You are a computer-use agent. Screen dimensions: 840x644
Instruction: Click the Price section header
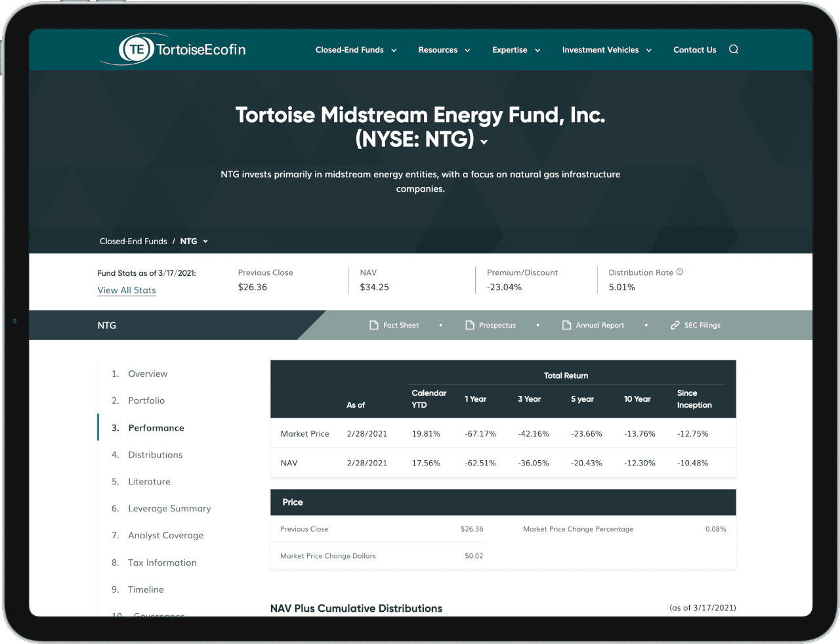coord(503,502)
